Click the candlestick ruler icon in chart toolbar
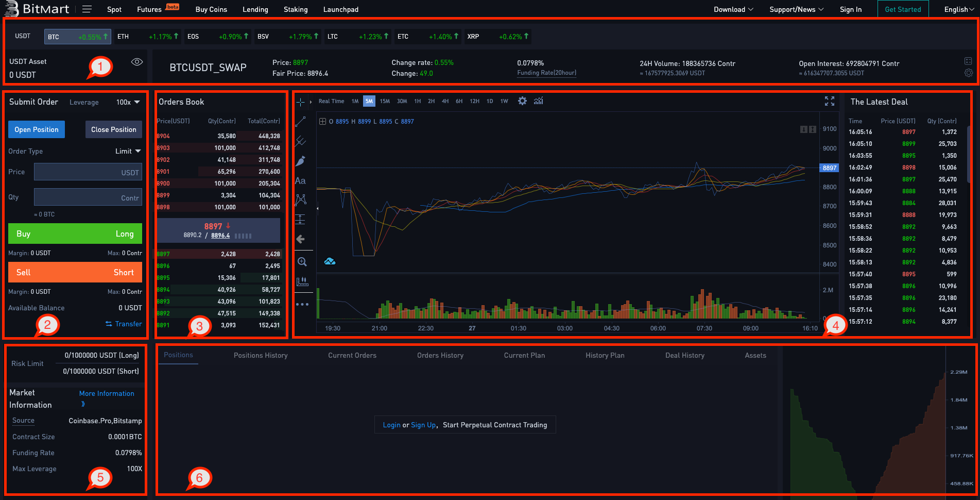980x500 pixels. [302, 281]
